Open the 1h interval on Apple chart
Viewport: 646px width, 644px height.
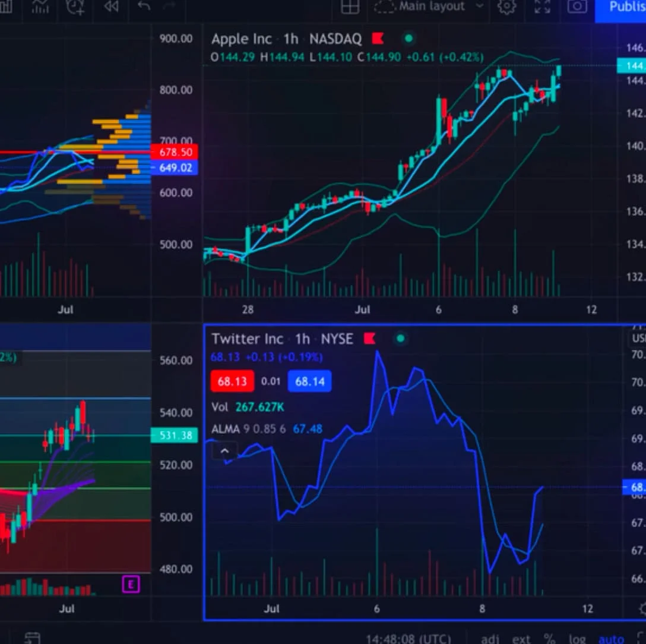point(290,39)
